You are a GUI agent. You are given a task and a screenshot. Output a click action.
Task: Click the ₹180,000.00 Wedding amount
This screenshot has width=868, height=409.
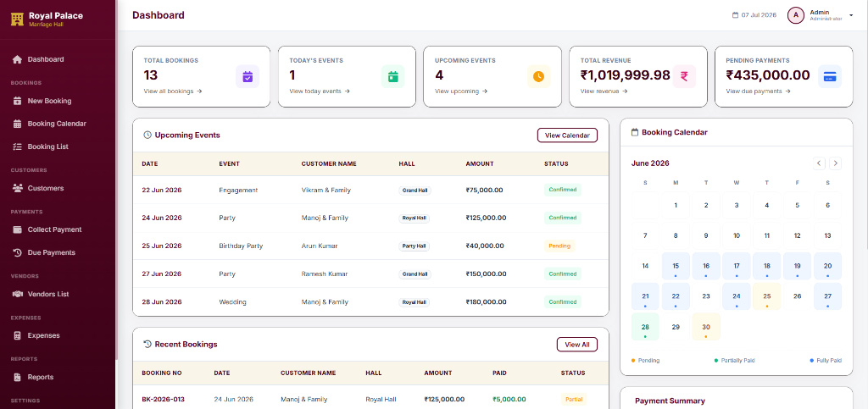[x=486, y=302]
